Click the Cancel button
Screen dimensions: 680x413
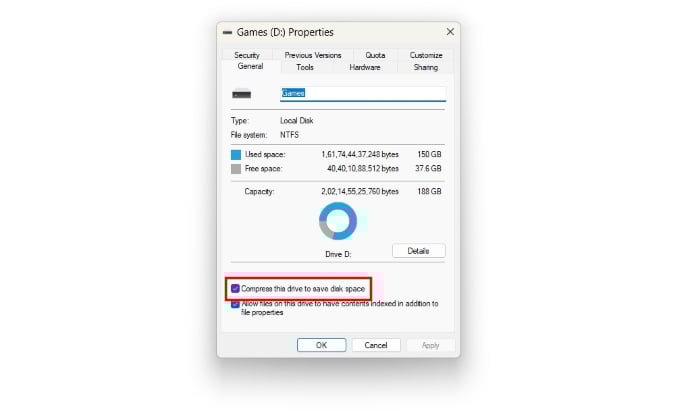(376, 345)
